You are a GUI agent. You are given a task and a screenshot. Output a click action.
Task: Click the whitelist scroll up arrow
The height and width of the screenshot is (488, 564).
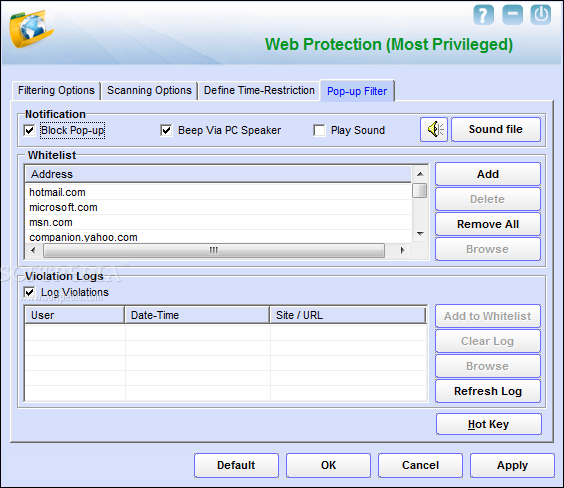[x=420, y=174]
